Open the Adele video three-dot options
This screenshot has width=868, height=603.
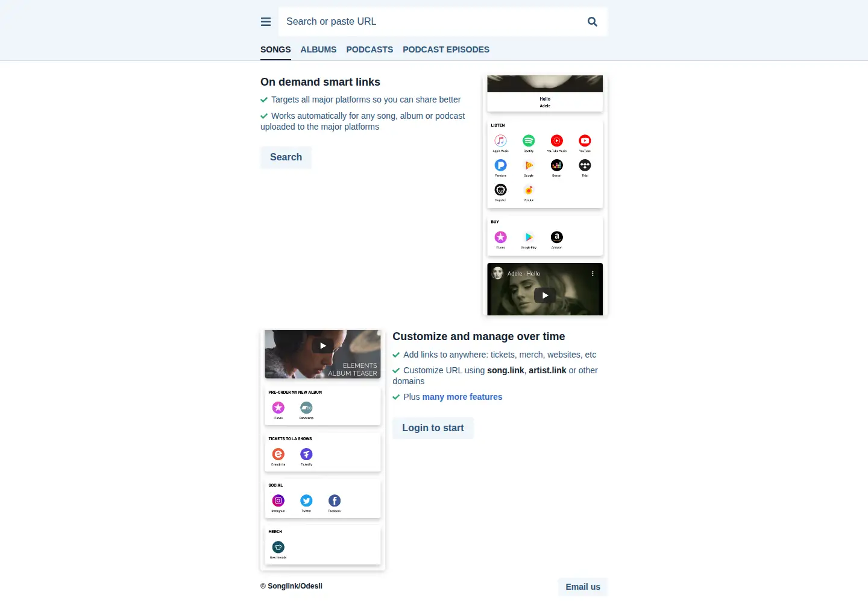593,274
